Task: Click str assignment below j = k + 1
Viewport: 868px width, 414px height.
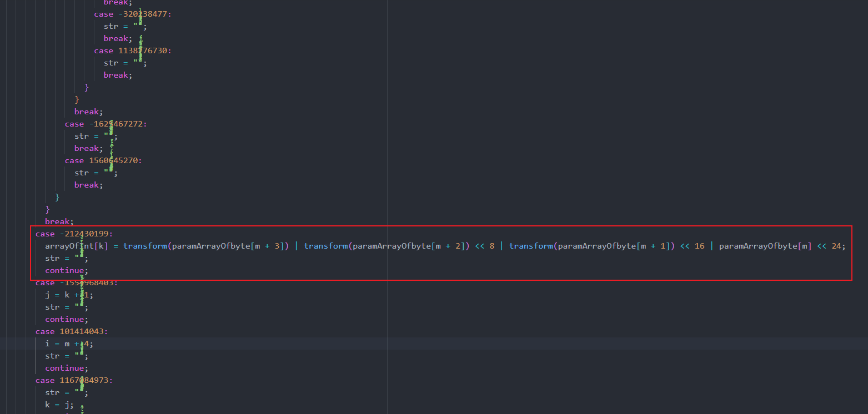Action: [x=67, y=307]
